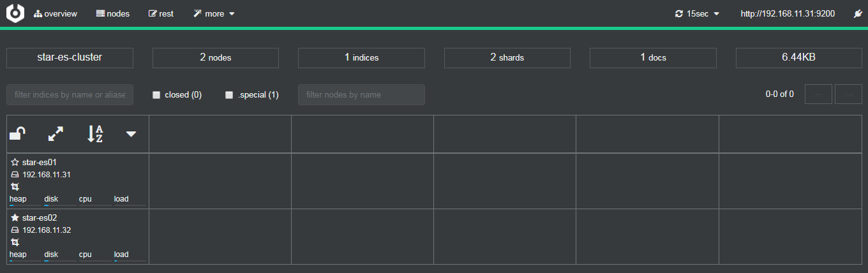Toggle the closed (0) checkbox

click(156, 95)
